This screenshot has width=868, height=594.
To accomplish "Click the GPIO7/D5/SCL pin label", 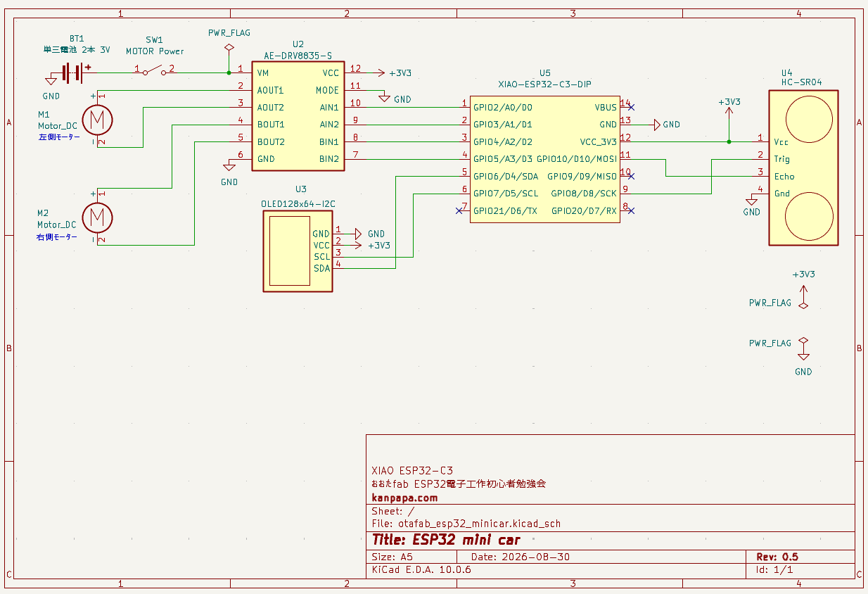I will (506, 193).
